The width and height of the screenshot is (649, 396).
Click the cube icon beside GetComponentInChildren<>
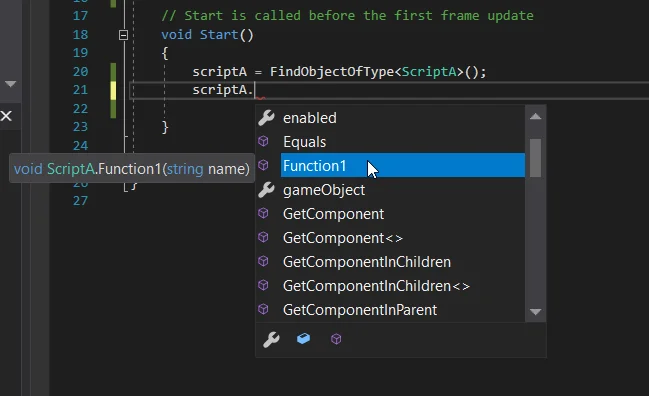coord(263,286)
